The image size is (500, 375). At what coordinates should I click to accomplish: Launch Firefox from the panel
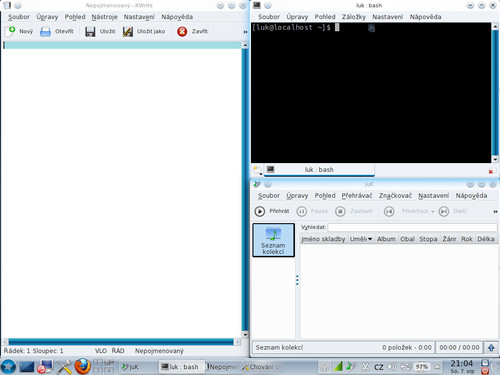pos(82,366)
